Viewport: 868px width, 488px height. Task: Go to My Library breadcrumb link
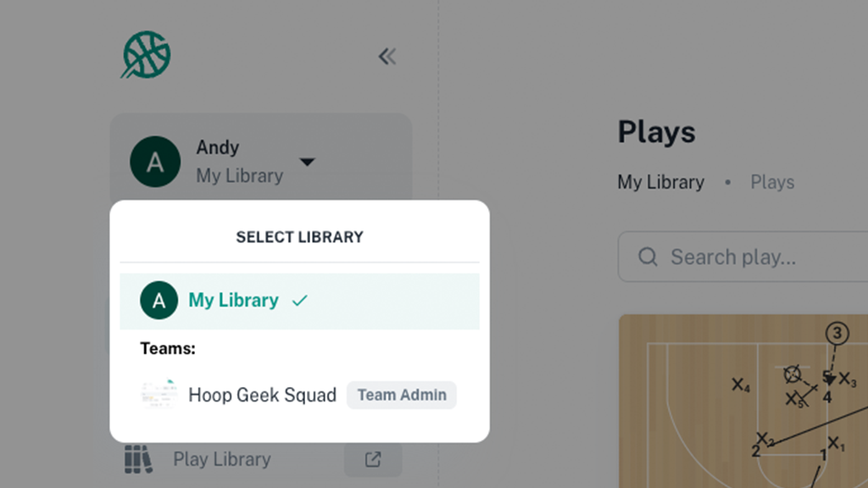660,182
